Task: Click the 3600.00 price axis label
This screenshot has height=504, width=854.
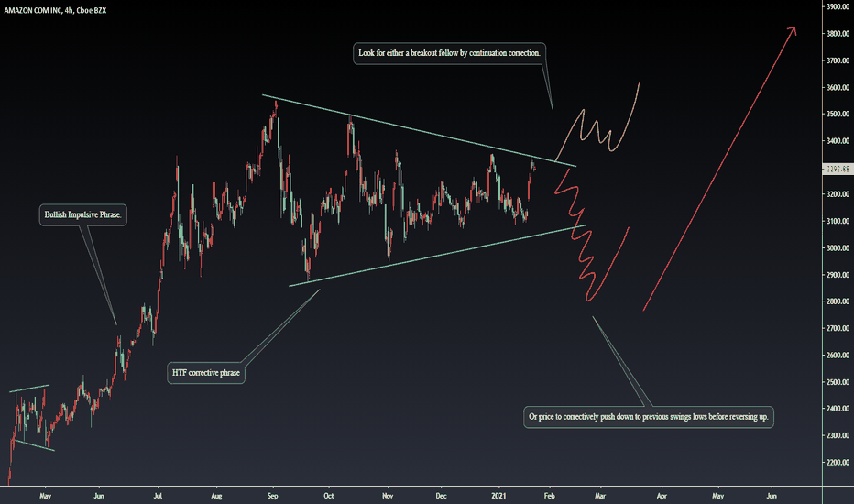Action: coord(838,87)
